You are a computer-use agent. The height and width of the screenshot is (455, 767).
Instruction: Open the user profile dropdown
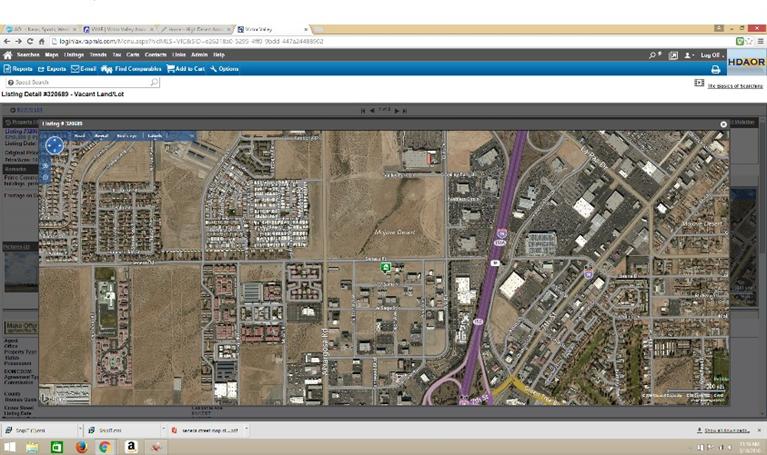[689, 56]
